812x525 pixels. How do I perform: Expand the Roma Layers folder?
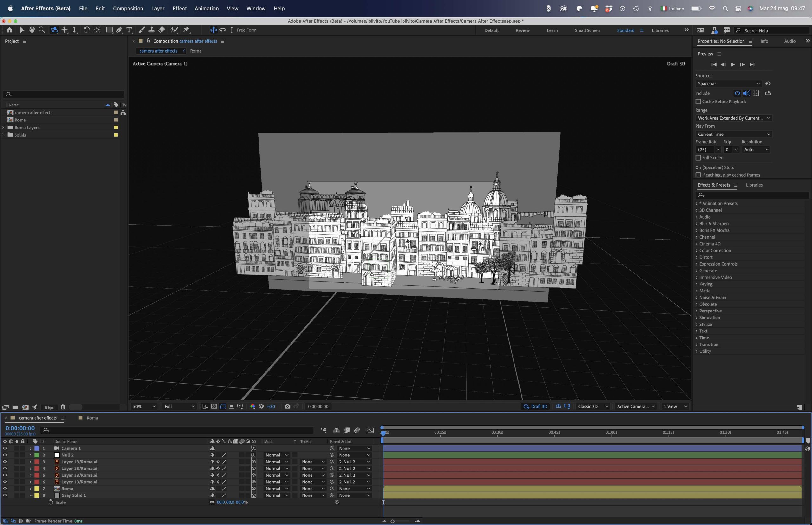[3, 128]
